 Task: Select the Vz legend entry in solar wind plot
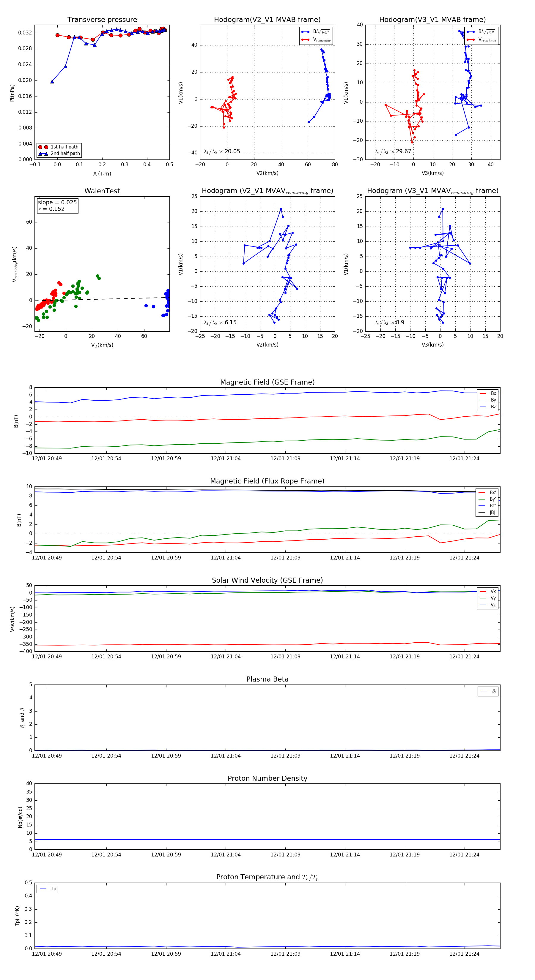coord(488,605)
